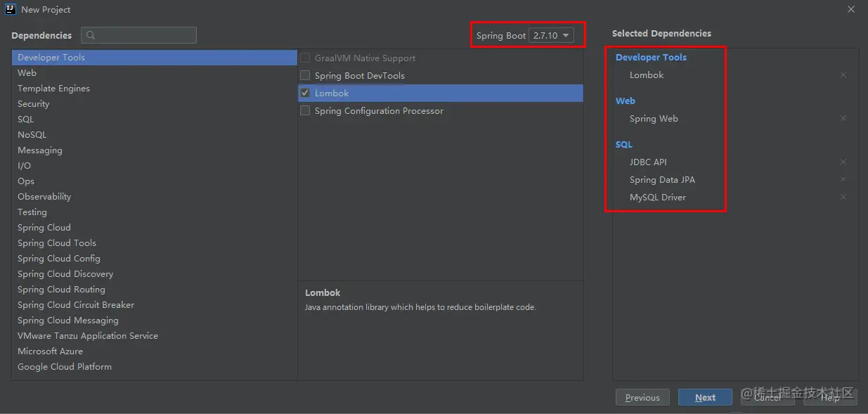Select VMware Tanzu Application Service category

click(x=155, y=336)
